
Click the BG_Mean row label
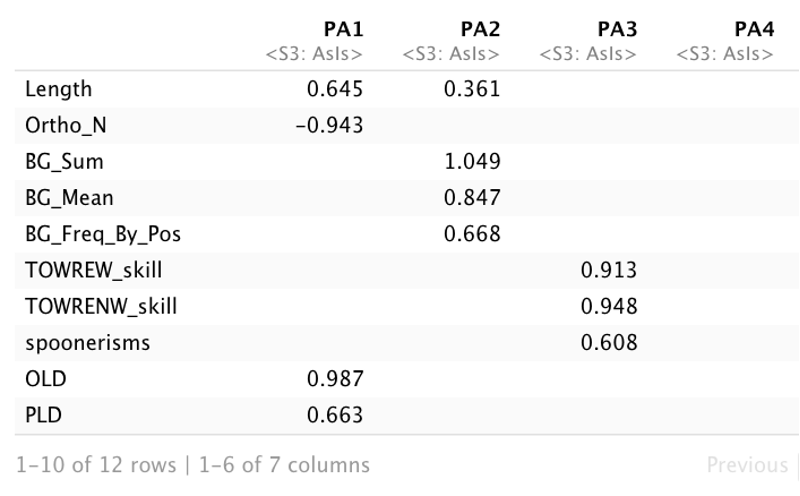69,198
